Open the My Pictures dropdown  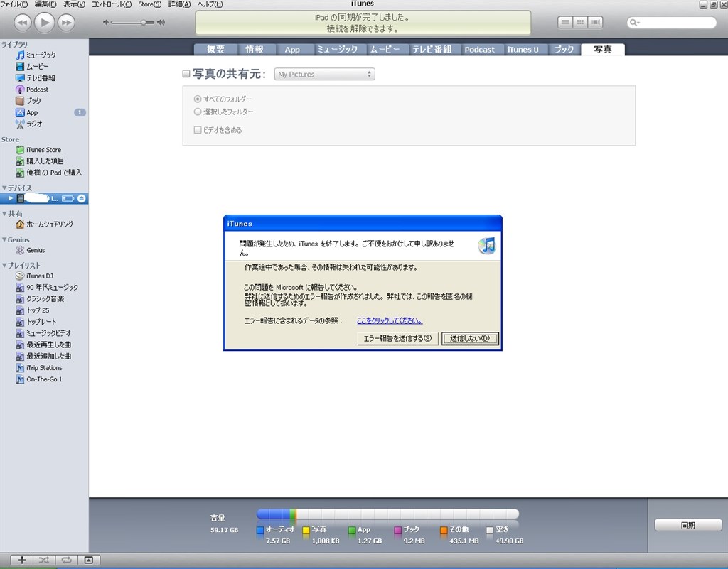(324, 74)
